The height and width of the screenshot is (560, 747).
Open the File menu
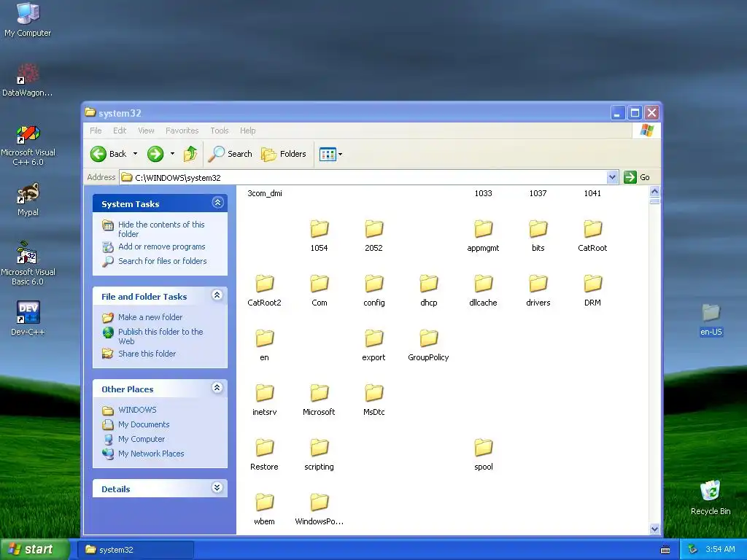click(x=96, y=131)
